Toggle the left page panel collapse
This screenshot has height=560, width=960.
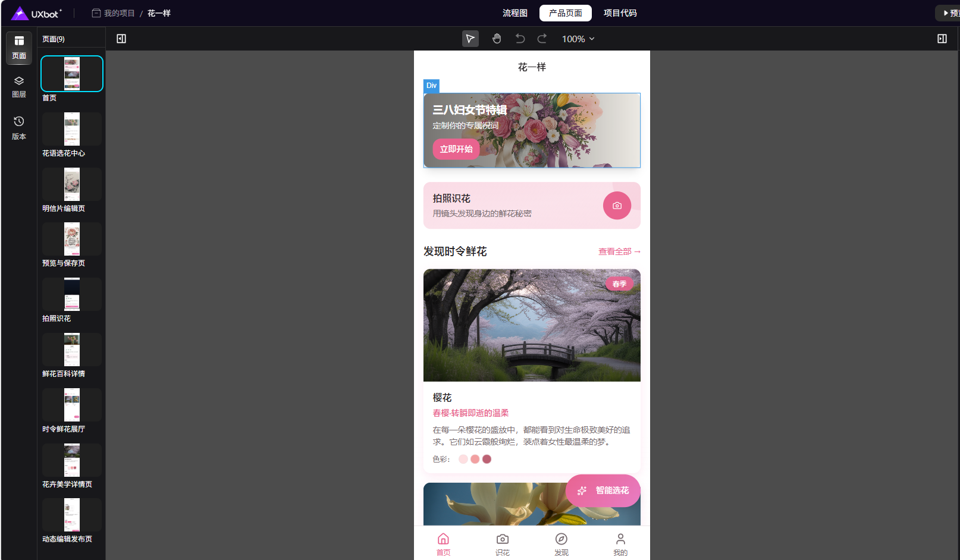point(121,39)
